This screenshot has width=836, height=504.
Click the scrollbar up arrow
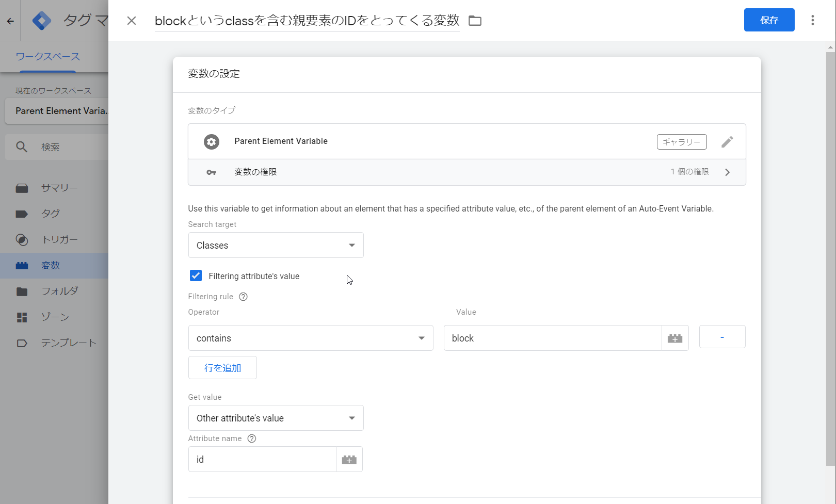[830, 47]
